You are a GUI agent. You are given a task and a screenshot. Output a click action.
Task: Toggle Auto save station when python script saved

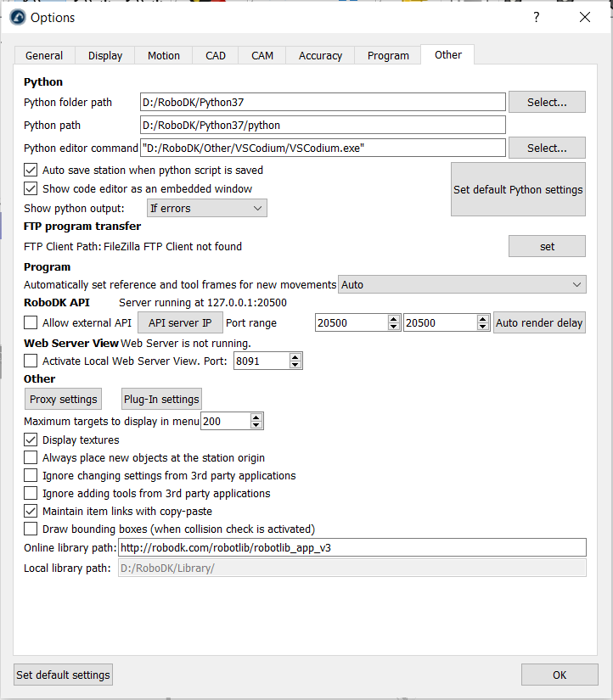pyautogui.click(x=31, y=170)
